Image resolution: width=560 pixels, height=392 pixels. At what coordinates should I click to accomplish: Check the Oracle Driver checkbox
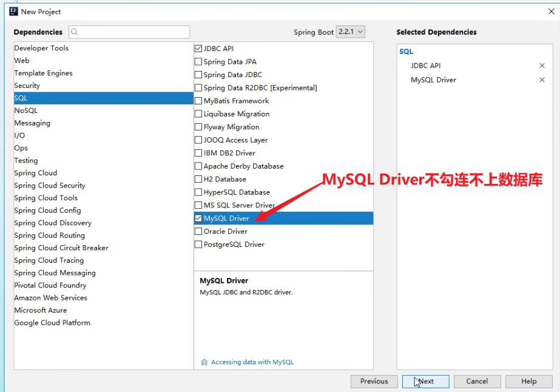click(x=198, y=231)
